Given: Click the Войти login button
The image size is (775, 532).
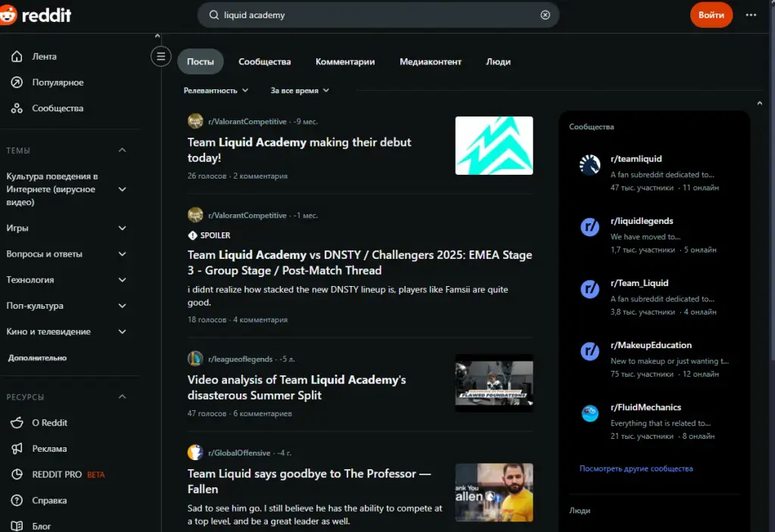Looking at the screenshot, I should (711, 15).
